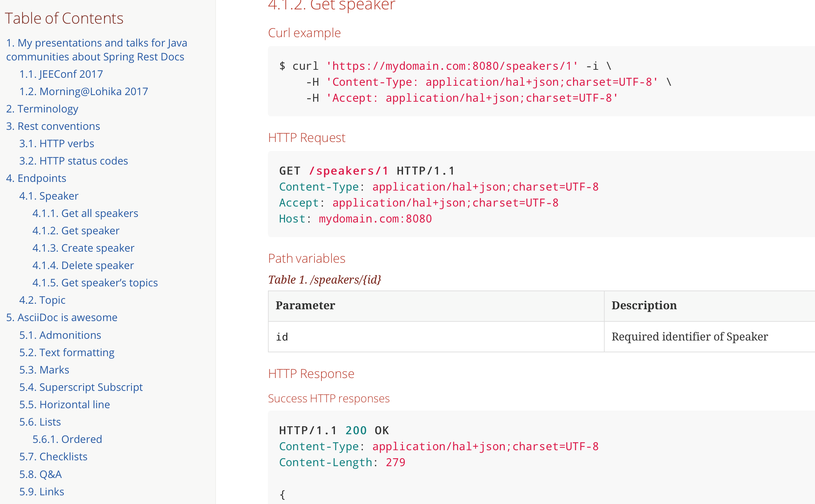Jump to 5.5. Horizontal line
The image size is (815, 504).
65,404
